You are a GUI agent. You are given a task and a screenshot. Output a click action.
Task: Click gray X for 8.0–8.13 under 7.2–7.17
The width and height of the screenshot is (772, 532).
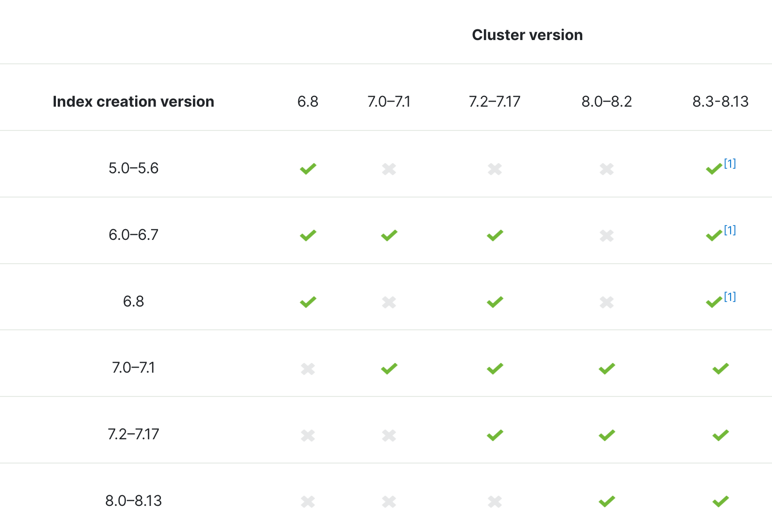coord(495,501)
